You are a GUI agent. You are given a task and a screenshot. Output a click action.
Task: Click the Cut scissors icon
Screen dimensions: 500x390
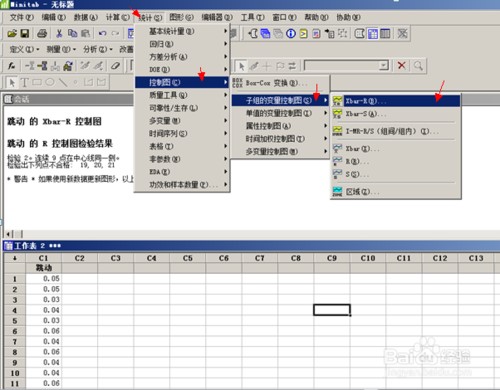[x=59, y=33]
